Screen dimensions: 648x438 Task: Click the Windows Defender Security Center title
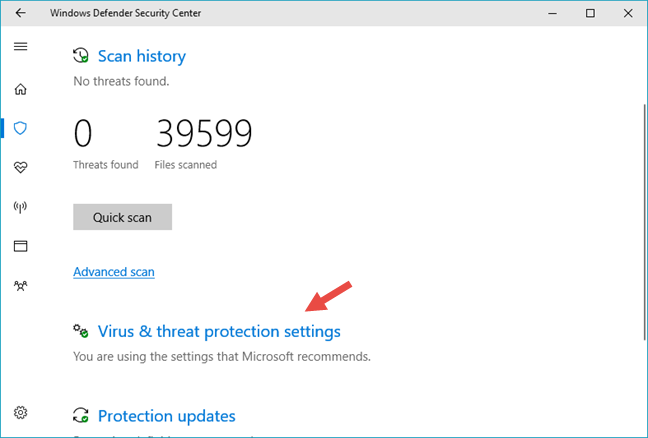(x=126, y=13)
